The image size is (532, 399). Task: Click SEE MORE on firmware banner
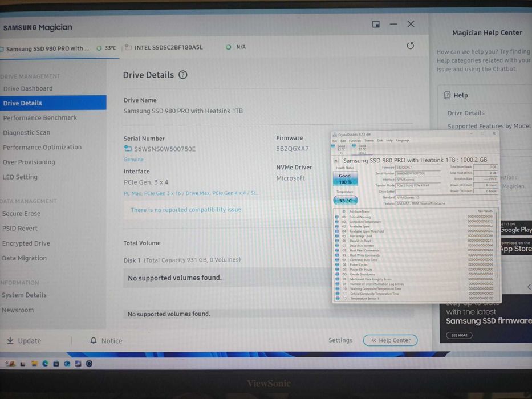point(460,335)
